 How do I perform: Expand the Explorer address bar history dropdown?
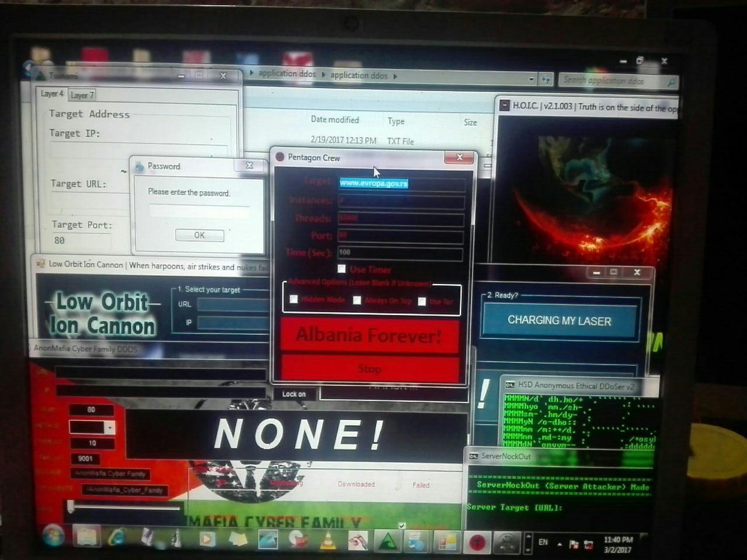(x=531, y=79)
